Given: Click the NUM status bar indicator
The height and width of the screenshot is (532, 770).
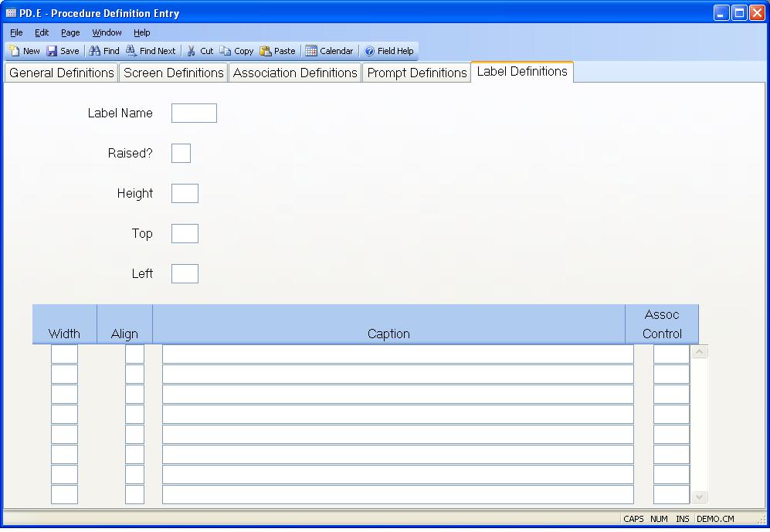Looking at the screenshot, I should point(659,519).
